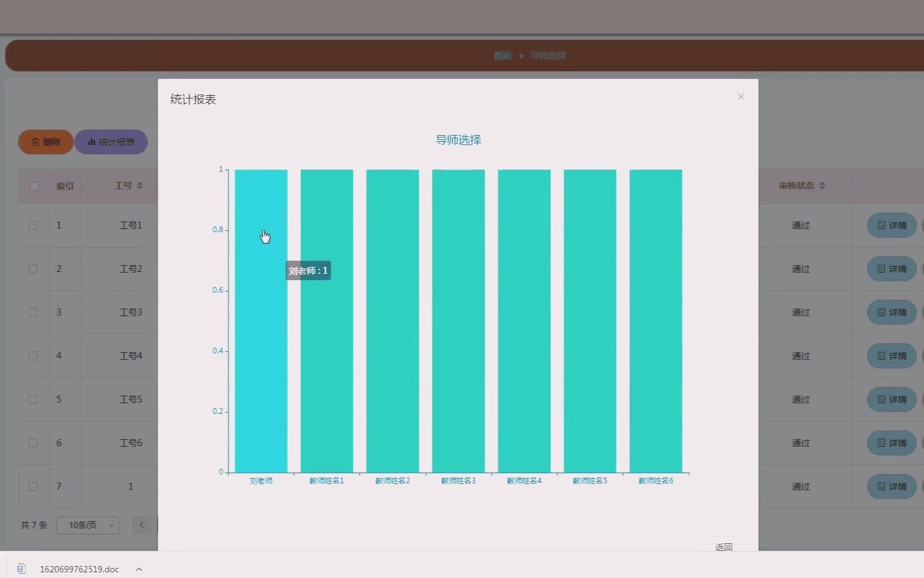Check the checkbox for row 3

coord(33,312)
